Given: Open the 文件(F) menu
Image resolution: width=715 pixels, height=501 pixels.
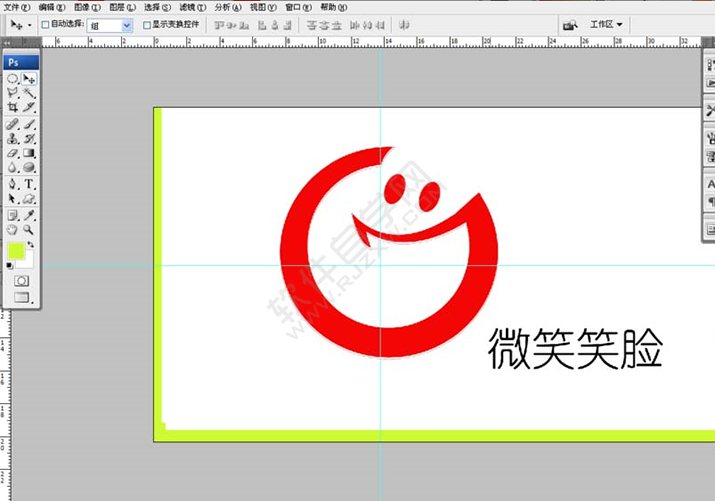Looking at the screenshot, I should pos(17,7).
